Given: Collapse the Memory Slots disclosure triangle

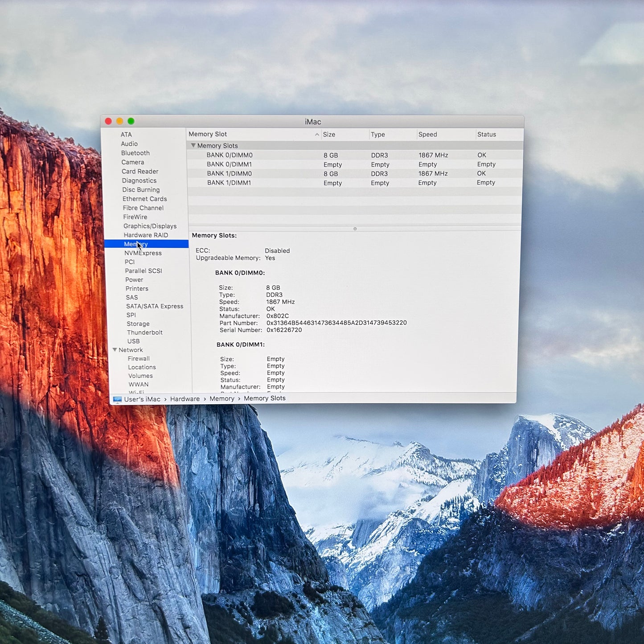Looking at the screenshot, I should (193, 145).
